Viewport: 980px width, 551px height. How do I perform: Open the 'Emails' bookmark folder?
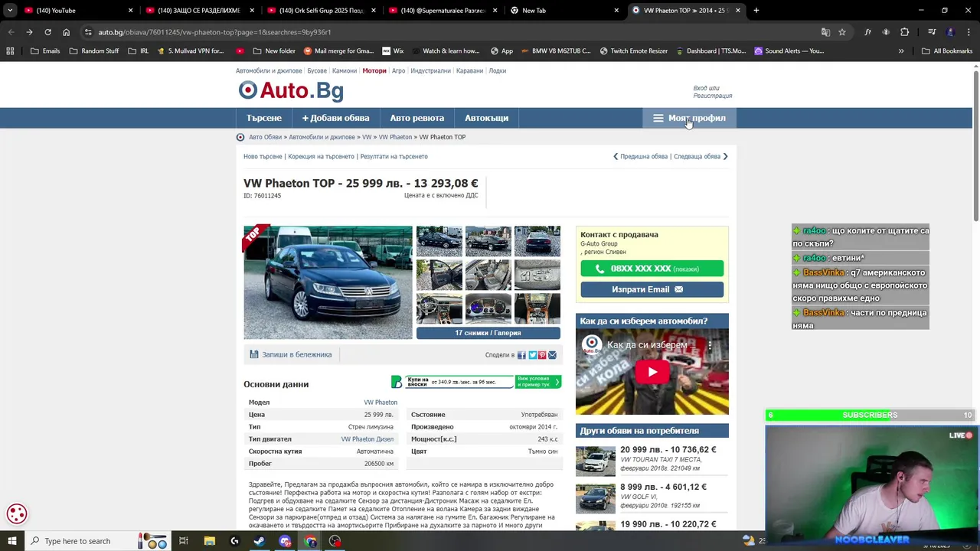(45, 51)
